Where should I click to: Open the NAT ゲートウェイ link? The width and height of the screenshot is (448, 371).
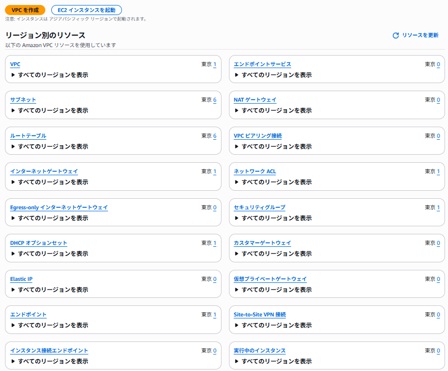pyautogui.click(x=255, y=100)
